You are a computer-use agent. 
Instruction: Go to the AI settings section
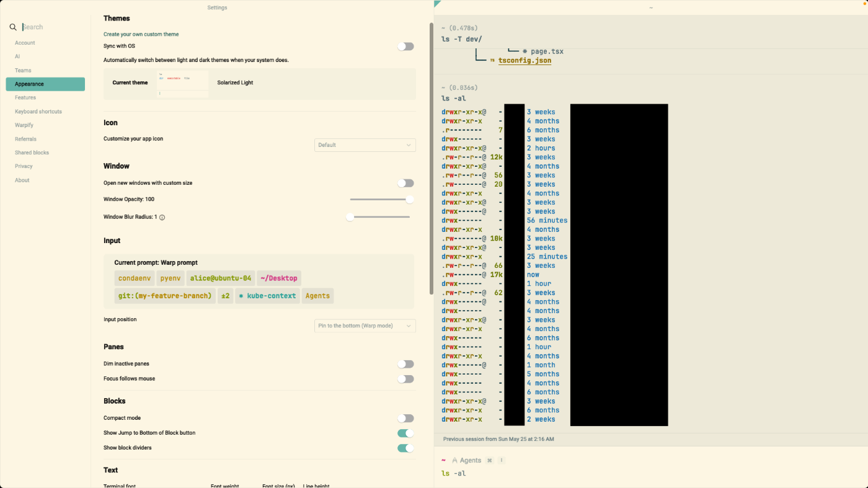17,56
